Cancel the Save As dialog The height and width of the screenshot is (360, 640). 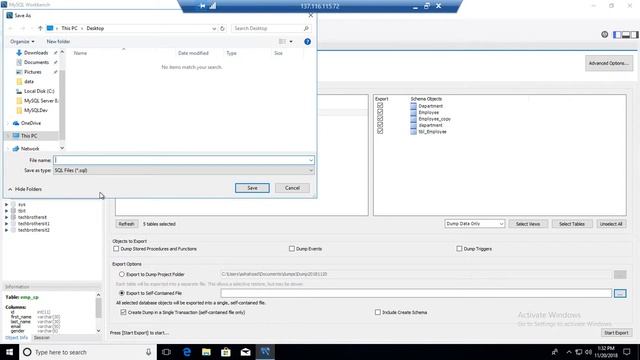(292, 188)
